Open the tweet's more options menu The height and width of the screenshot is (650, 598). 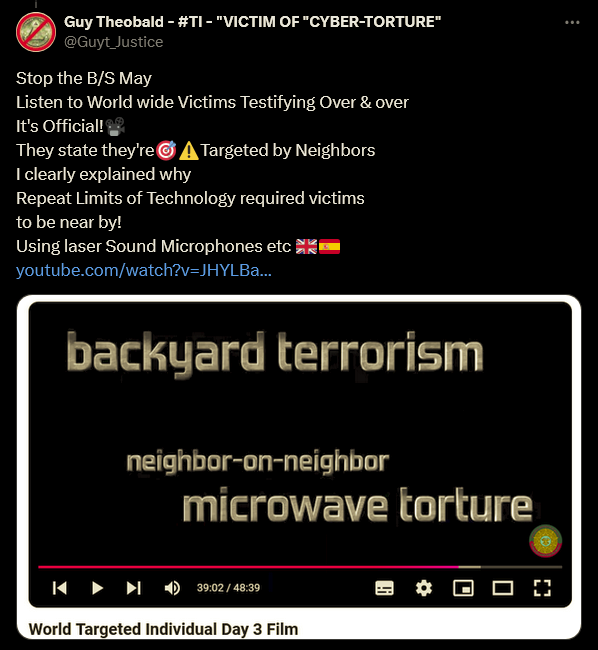(x=572, y=22)
